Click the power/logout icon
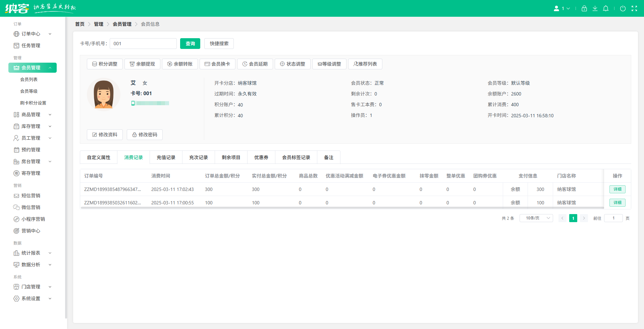The height and width of the screenshot is (329, 644). (x=623, y=8)
